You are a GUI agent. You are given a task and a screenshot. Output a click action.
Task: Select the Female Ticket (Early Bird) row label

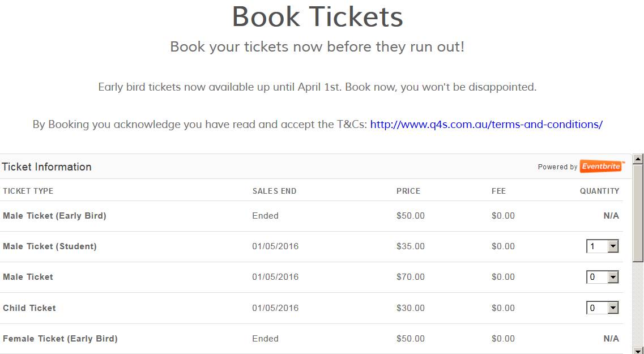[x=60, y=339]
